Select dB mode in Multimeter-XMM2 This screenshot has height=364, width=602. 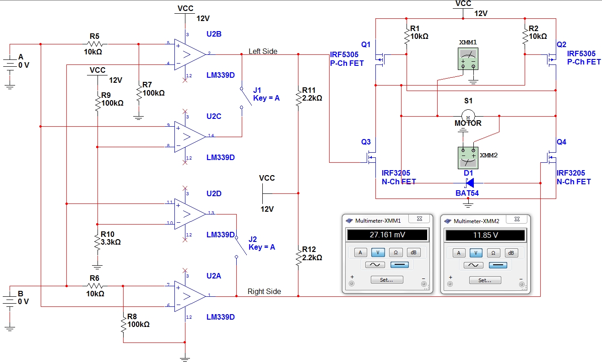(x=512, y=252)
